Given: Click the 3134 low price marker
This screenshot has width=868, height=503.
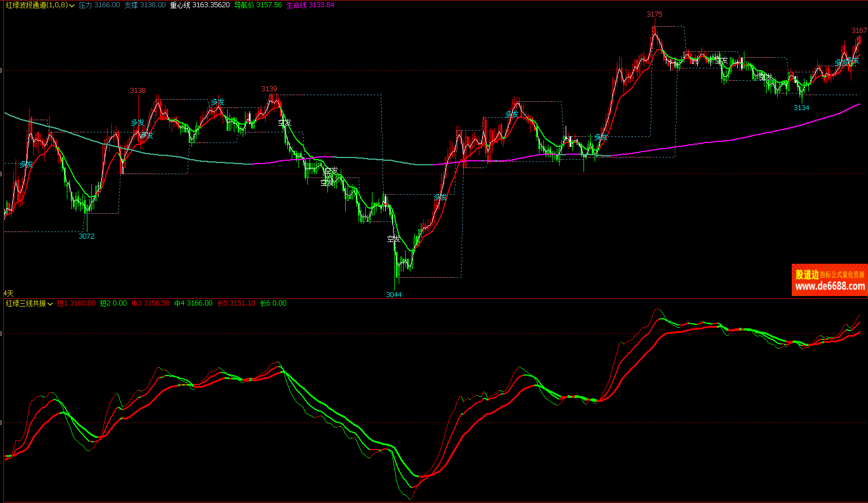Looking at the screenshot, I should (x=801, y=108).
